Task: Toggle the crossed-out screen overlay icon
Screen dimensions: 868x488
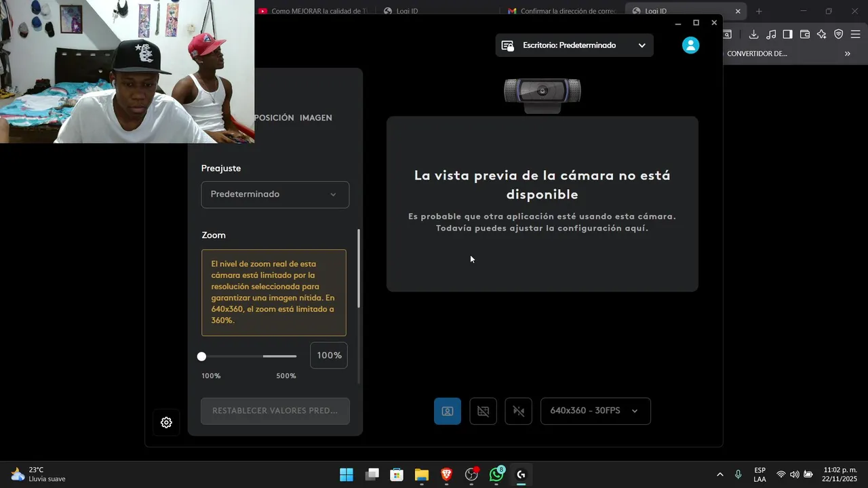Action: [x=483, y=411]
